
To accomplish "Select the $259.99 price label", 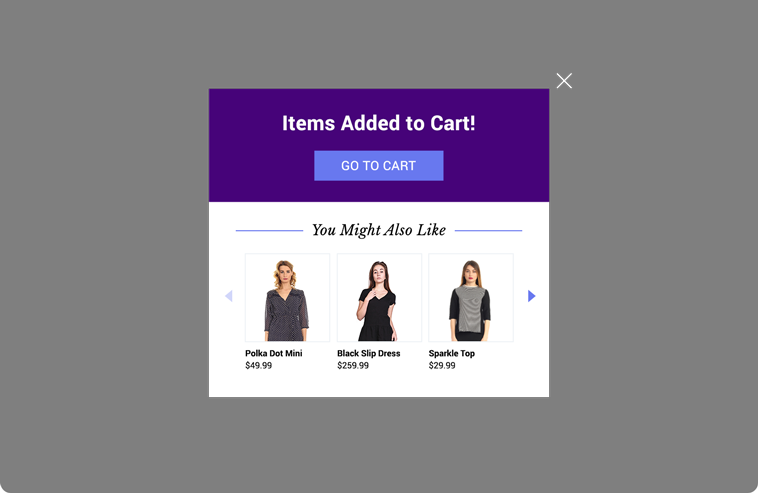I will click(353, 365).
